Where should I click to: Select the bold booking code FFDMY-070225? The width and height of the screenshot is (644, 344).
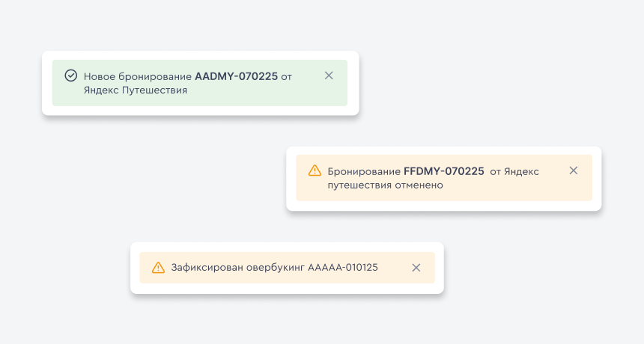[444, 171]
